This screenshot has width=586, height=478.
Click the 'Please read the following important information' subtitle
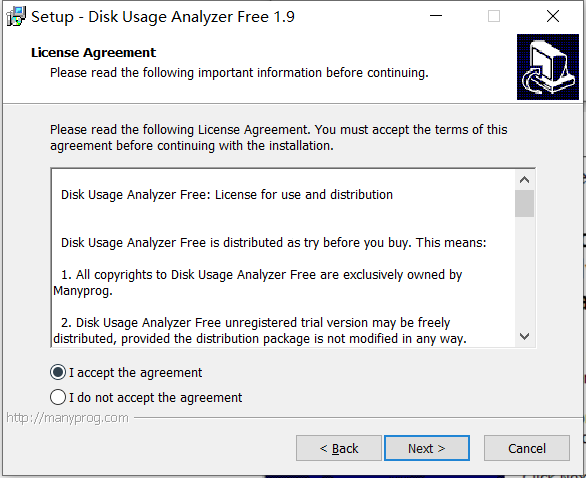[x=239, y=73]
